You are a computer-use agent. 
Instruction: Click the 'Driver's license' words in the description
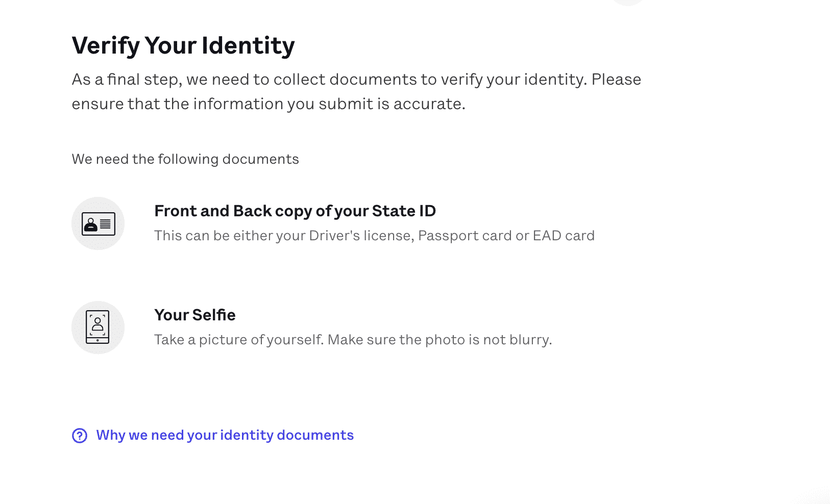[x=361, y=236]
